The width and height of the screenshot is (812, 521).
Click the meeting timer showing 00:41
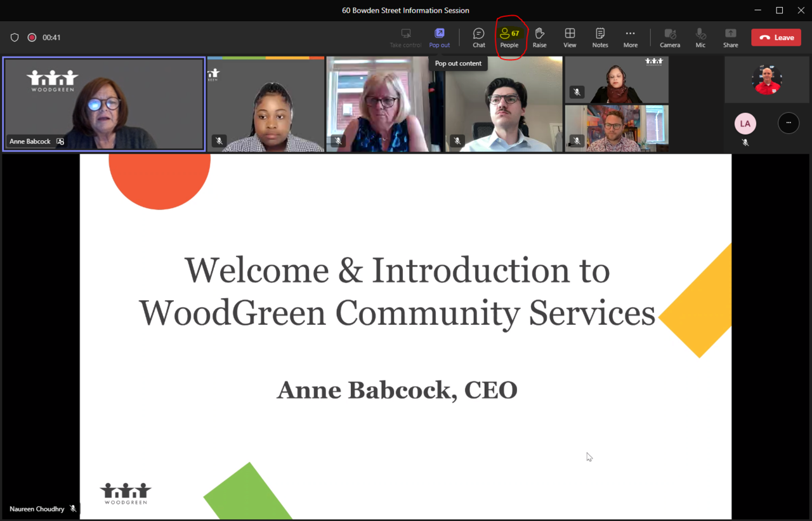[x=51, y=37]
